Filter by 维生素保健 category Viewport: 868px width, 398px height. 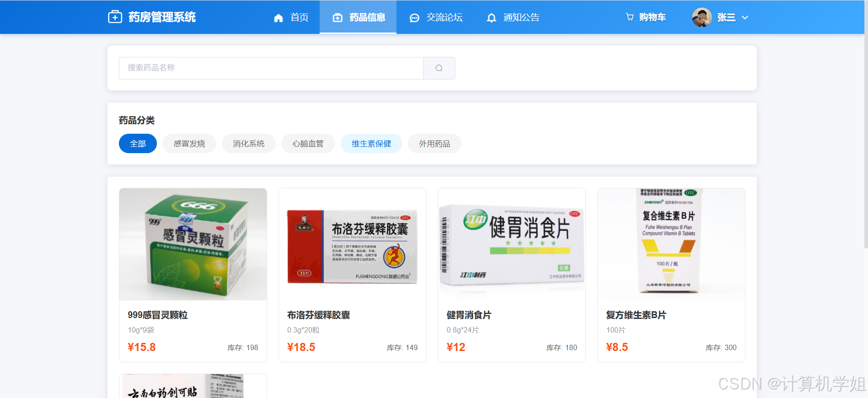click(372, 144)
